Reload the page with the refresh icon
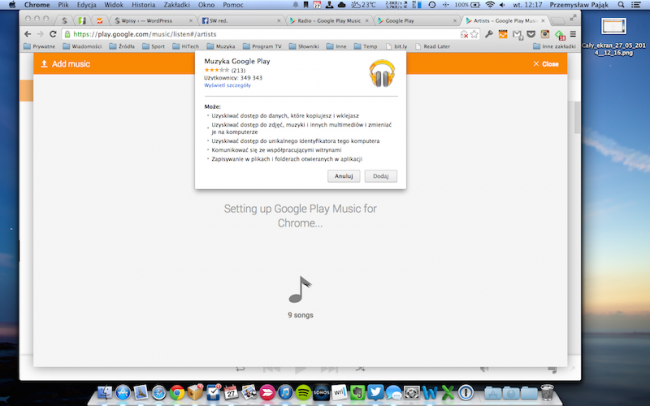The height and width of the screenshot is (406, 650). click(53, 34)
